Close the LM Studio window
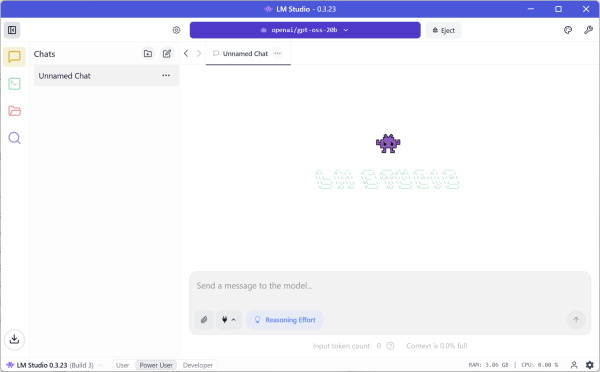This screenshot has height=372, width=600. (586, 9)
